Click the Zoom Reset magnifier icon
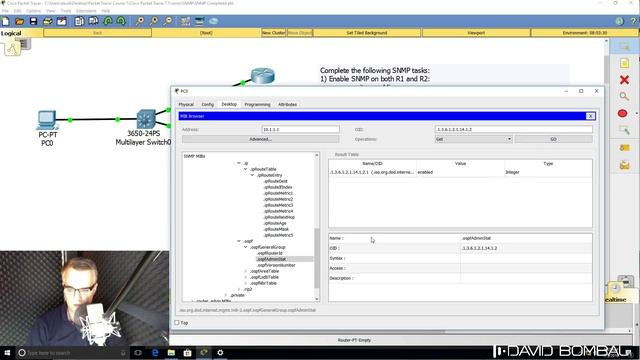The height and width of the screenshot is (360, 640). (154, 21)
